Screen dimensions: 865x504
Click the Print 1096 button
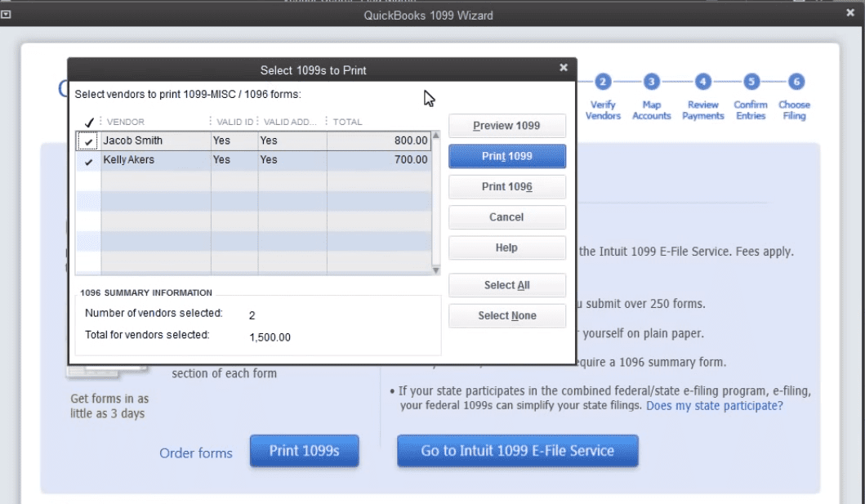(506, 186)
